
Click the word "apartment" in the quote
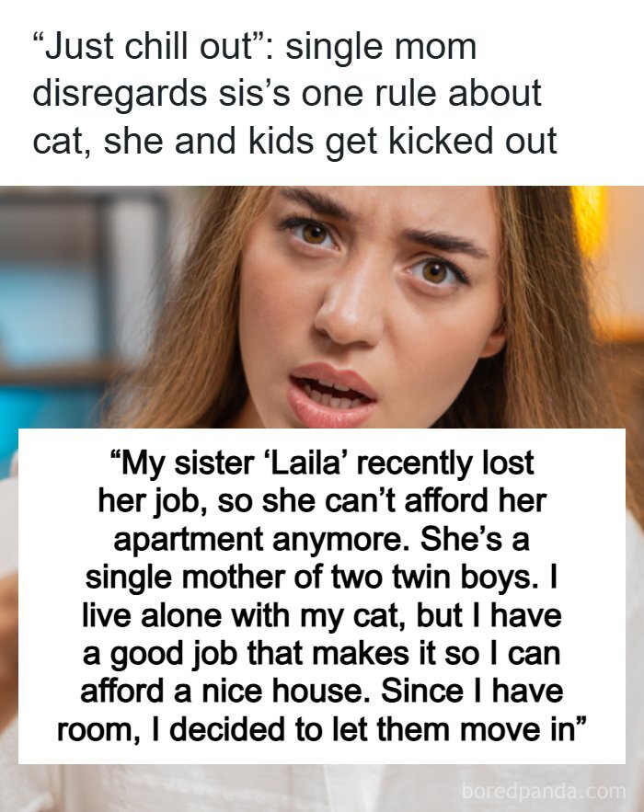pyautogui.click(x=188, y=540)
